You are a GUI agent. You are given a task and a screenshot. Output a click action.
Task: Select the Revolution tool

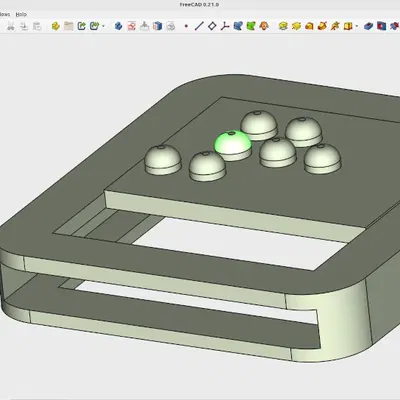point(296,26)
